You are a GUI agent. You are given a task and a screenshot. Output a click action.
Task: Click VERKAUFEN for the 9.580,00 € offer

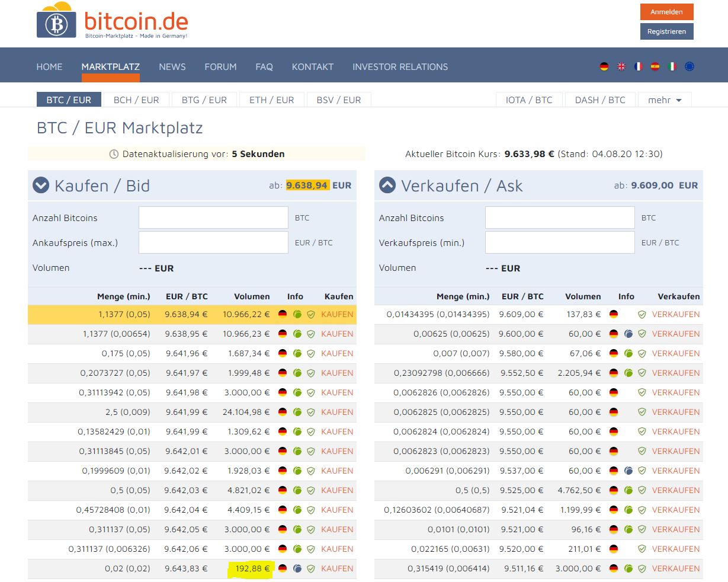pyautogui.click(x=676, y=353)
